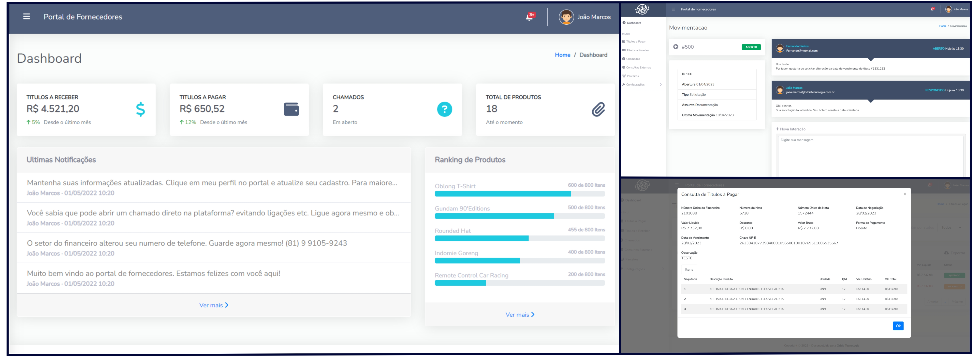The height and width of the screenshot is (361, 980).
Task: Close Consulta de Titulos à Pagar dialog with X
Action: coord(905,194)
